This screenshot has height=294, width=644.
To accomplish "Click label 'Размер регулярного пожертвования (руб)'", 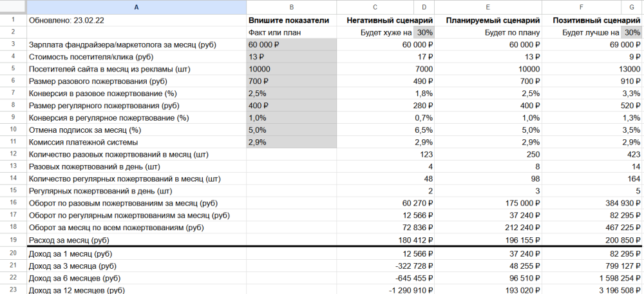I will click(104, 106).
